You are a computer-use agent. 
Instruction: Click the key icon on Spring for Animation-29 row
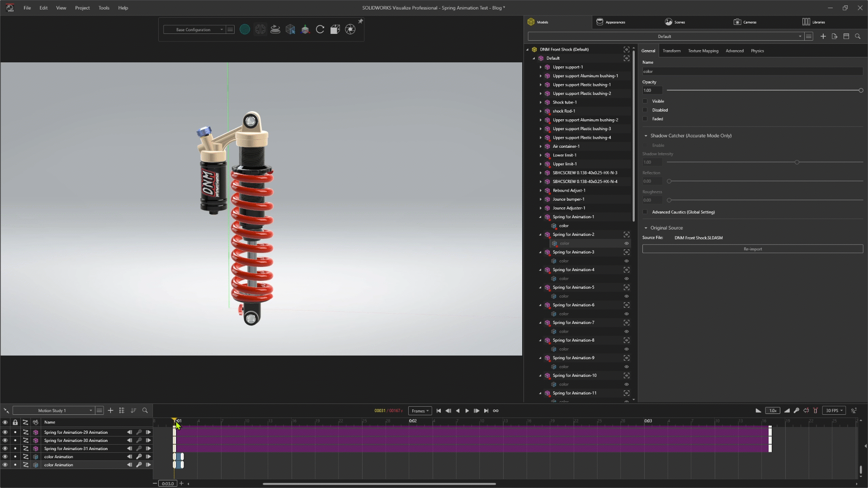tap(139, 432)
